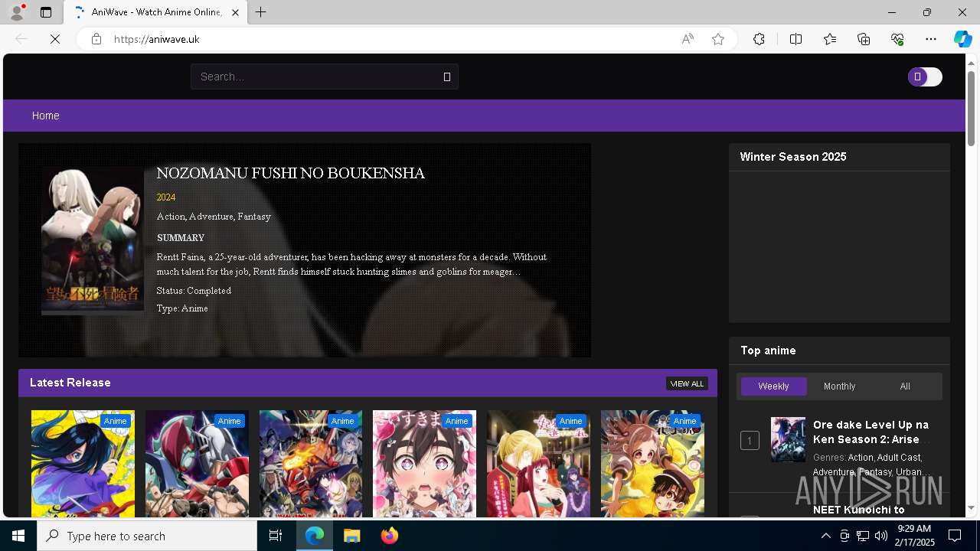Screen dimensions: 980x551
Task: Open the notification center icon
Action: [x=955, y=536]
